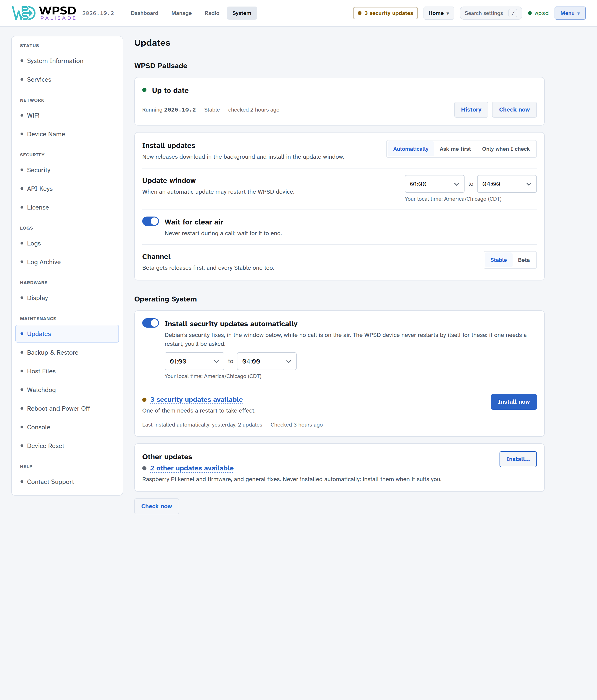This screenshot has height=700, width=597.
Task: Open Contact Support page
Action: point(67,482)
